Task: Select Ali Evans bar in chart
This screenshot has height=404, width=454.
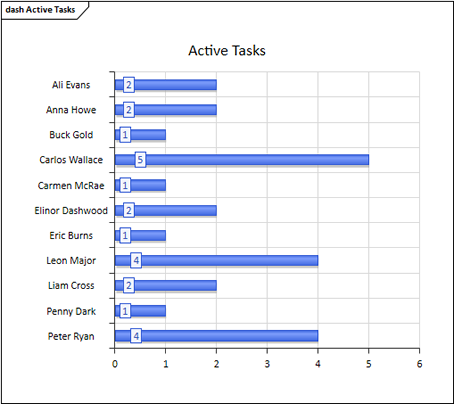Action: point(166,85)
